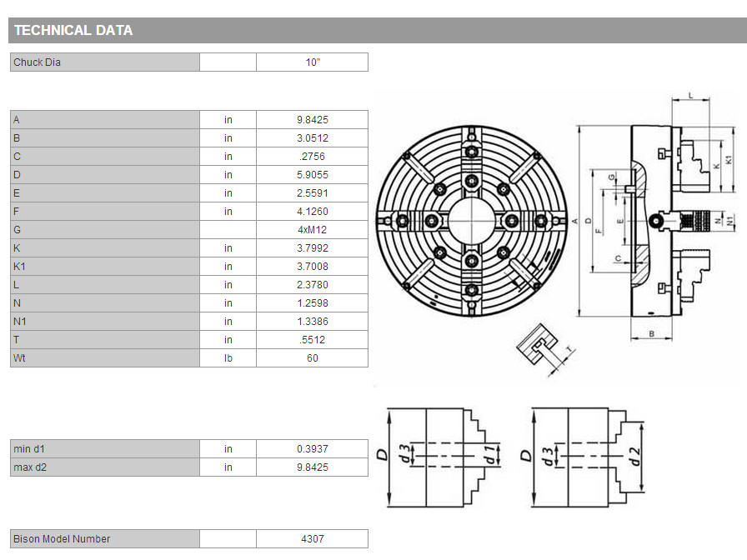Image resolution: width=747 pixels, height=560 pixels.
Task: Click the side-section chuck drawing
Action: coord(655,217)
